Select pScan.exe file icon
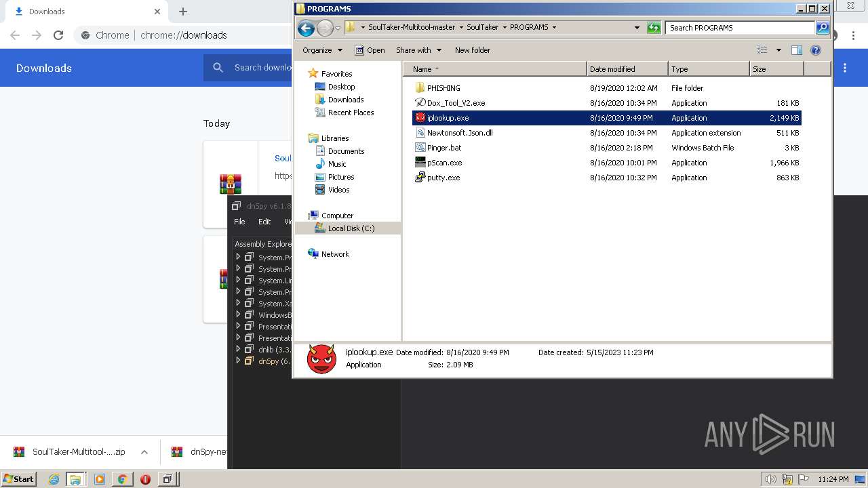Image resolution: width=868 pixels, height=488 pixels. [x=420, y=163]
